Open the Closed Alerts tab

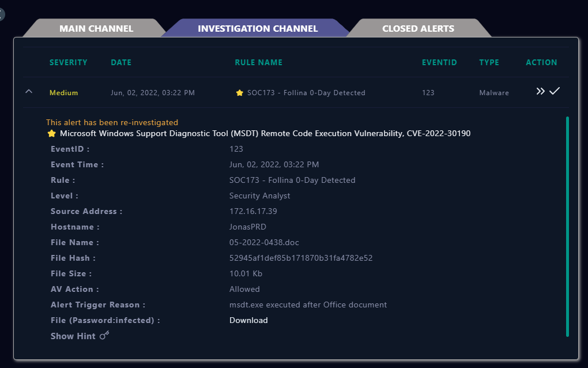(x=419, y=28)
